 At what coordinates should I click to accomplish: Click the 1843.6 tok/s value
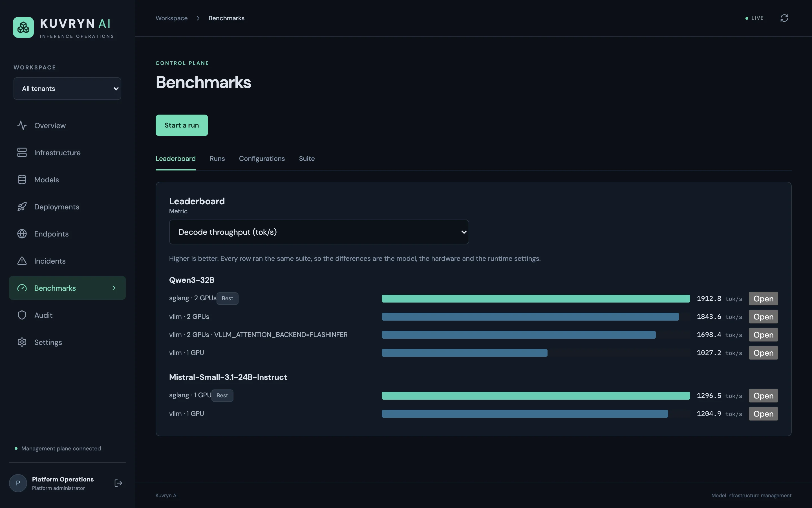click(x=719, y=317)
